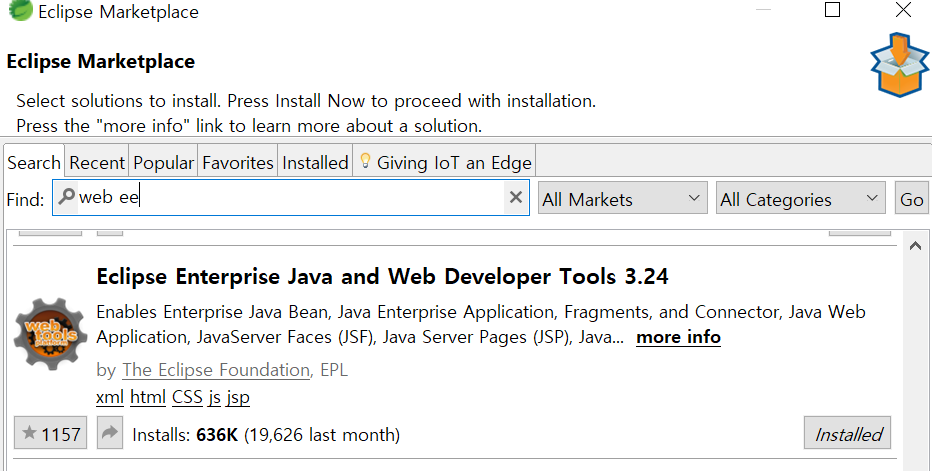Click the share arrow icon beside Installs
This screenshot has height=471, width=932.
pyautogui.click(x=110, y=433)
